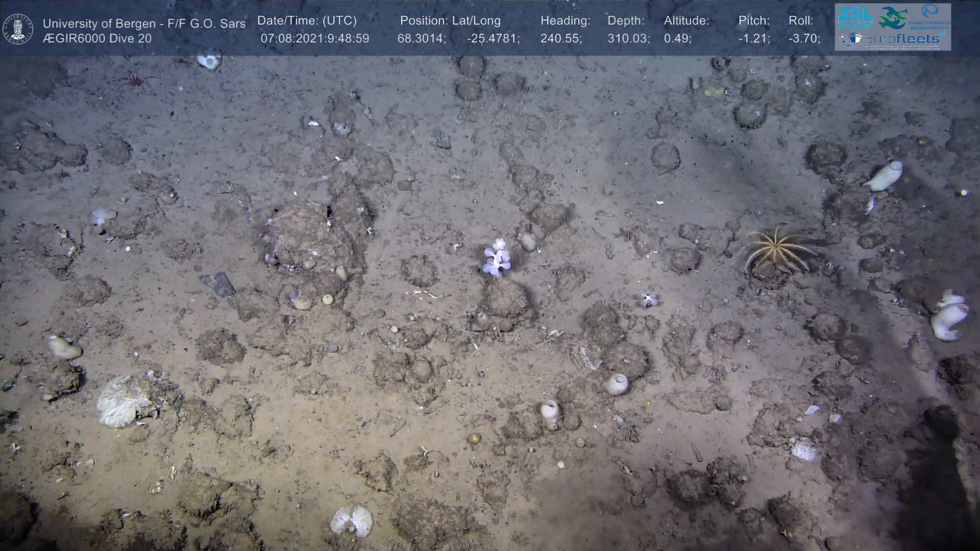Click the Roll value -3.70
Viewport: 980px width, 551px height.
coord(804,39)
